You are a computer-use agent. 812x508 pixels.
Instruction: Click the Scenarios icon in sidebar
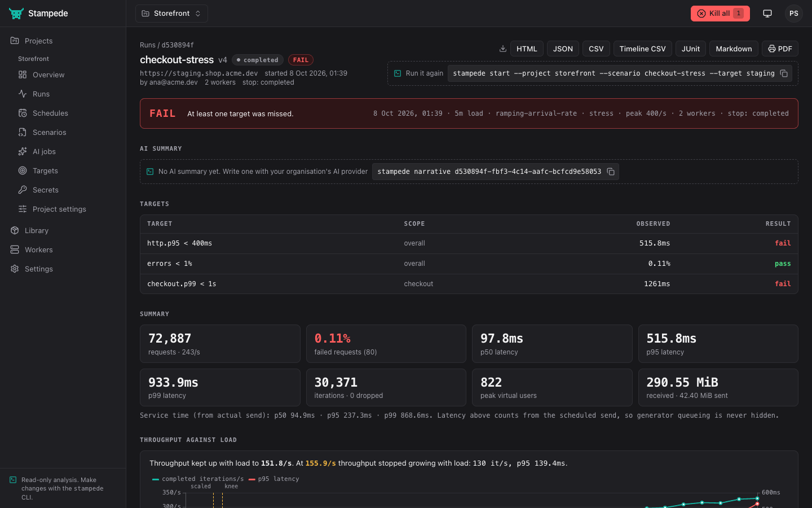pyautogui.click(x=23, y=132)
